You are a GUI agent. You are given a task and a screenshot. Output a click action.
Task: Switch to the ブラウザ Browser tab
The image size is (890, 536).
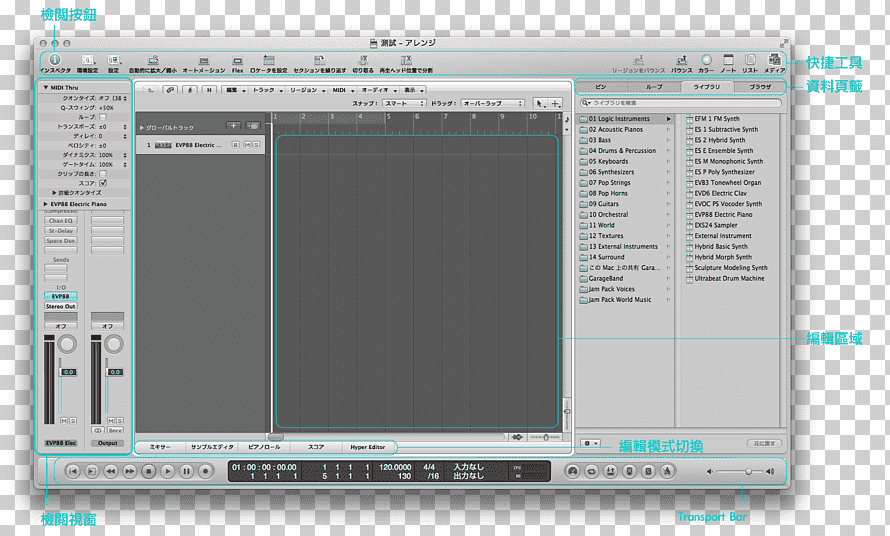[x=759, y=87]
